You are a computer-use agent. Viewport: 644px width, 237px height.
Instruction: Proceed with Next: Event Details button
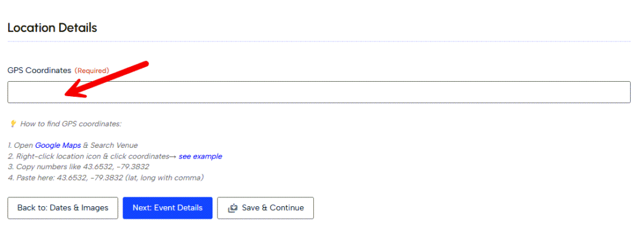pyautogui.click(x=167, y=208)
